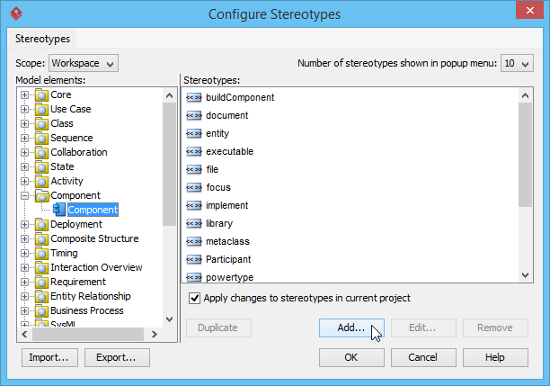Expand the Sequence tree node
The image size is (550, 386).
25,138
